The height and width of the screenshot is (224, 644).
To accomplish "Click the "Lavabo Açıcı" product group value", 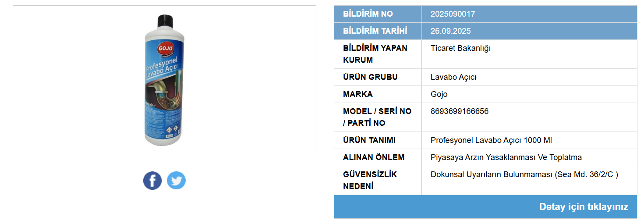I will pos(453,77).
